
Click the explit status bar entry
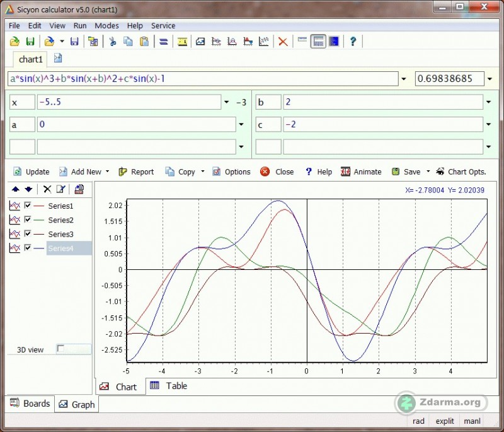point(445,421)
